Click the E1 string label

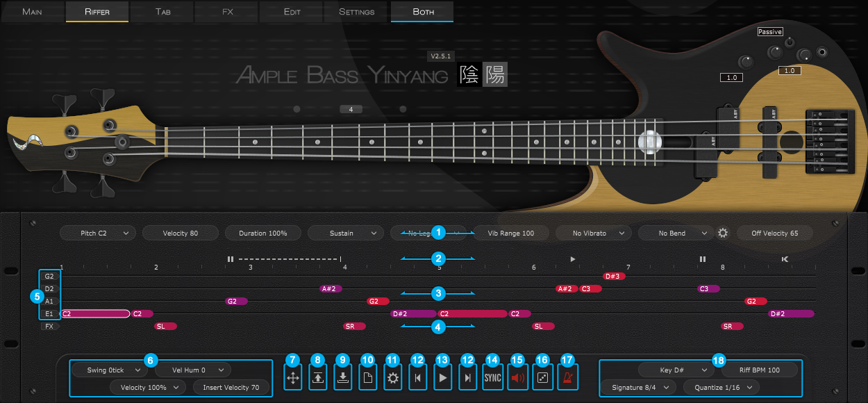click(x=49, y=313)
